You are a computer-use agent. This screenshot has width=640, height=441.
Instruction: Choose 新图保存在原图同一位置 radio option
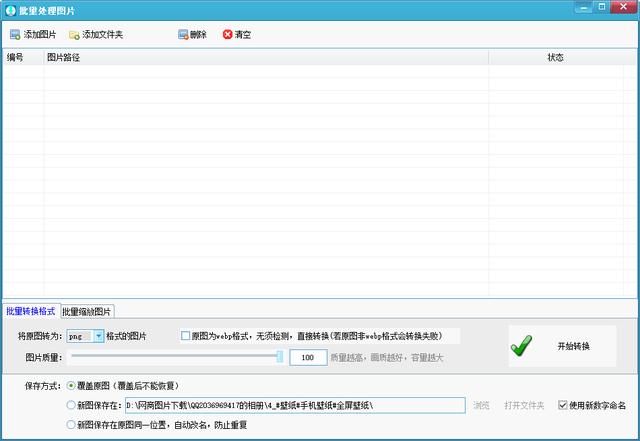pos(70,425)
